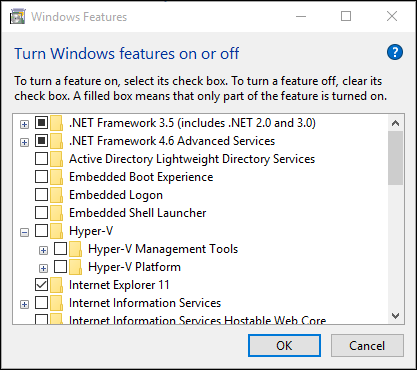Click OK to apply feature changes
Screen dimensions: 417x370
point(284,346)
